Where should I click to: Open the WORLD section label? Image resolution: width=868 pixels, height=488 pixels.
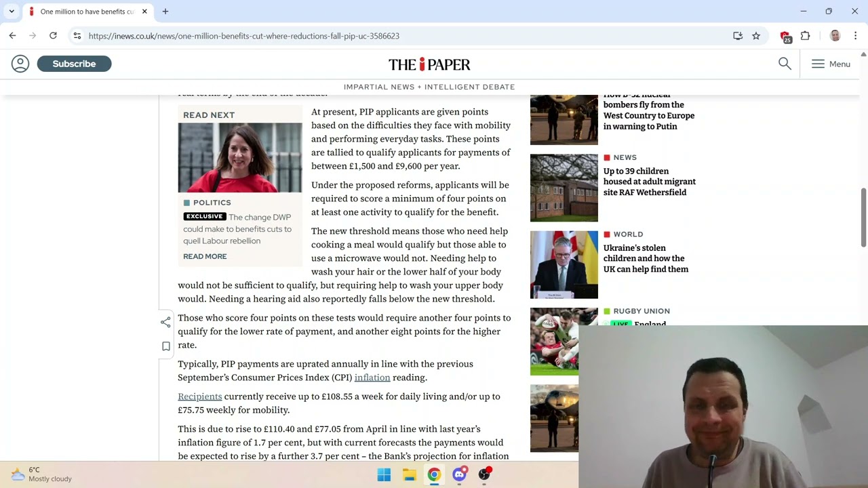[x=628, y=235]
